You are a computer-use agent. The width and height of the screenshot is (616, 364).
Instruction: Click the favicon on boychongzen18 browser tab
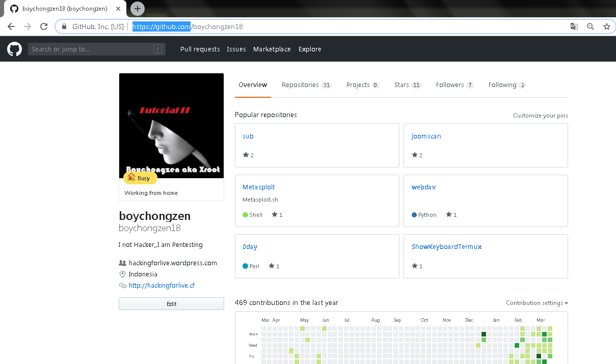pos(14,9)
